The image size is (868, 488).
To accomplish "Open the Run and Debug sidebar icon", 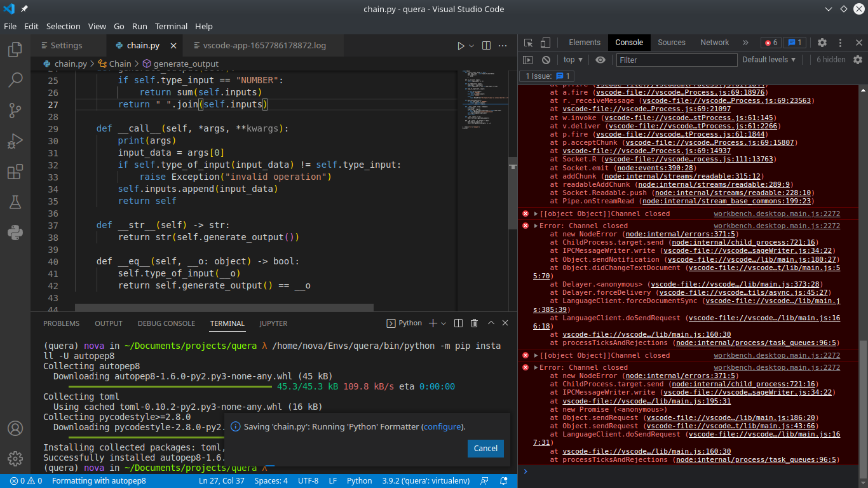I will coord(15,141).
